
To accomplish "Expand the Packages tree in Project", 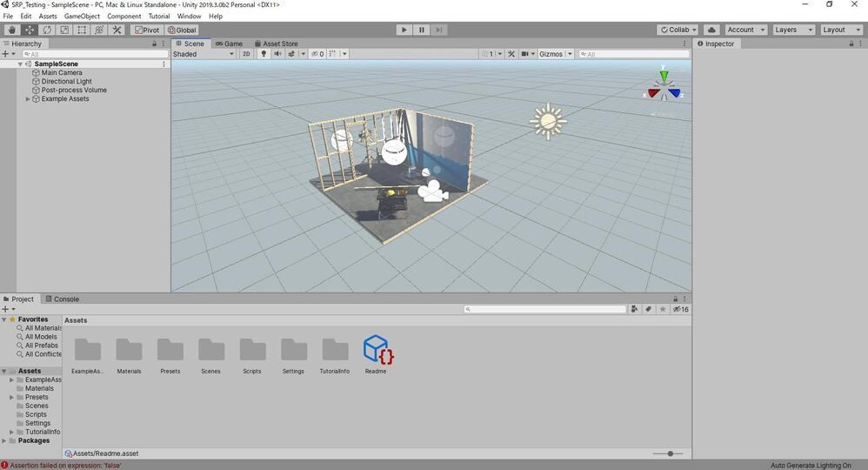I will pyautogui.click(x=4, y=440).
